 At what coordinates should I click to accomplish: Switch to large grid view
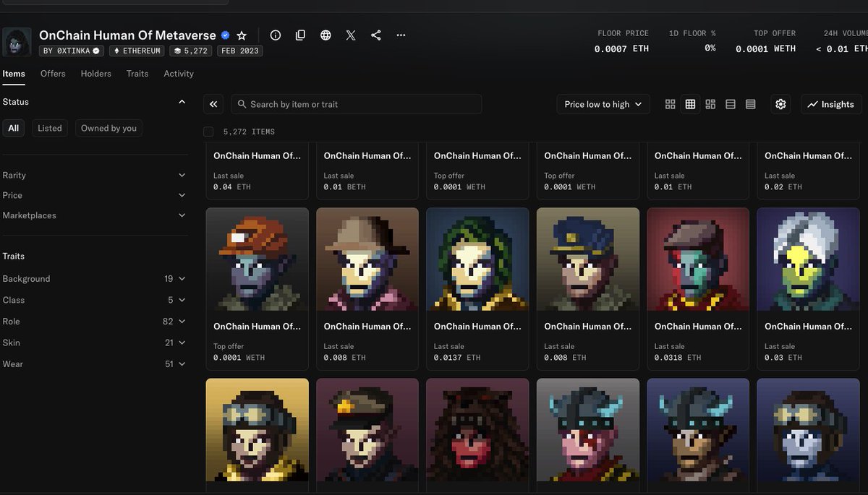(x=670, y=104)
